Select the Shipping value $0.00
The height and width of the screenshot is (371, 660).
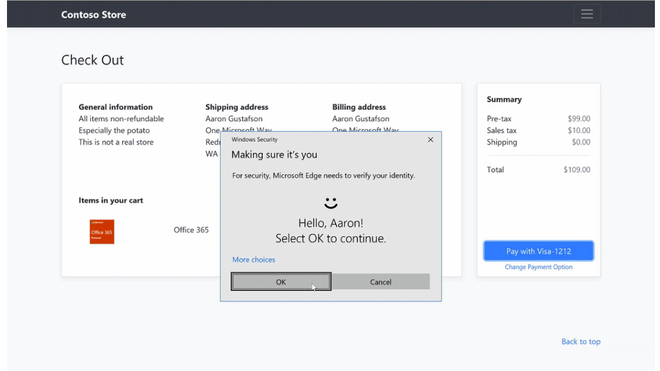(581, 142)
